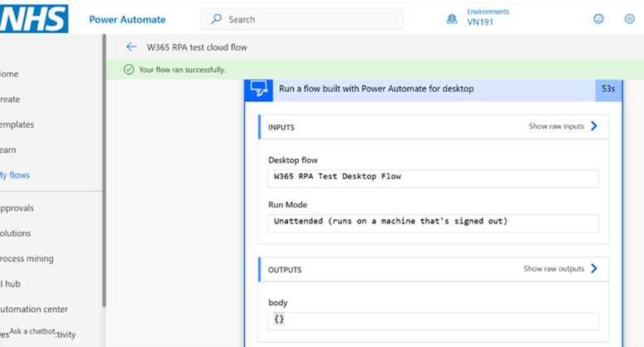The width and height of the screenshot is (644, 347).
Task: Click the back arrow beside flow title
Action: [x=131, y=47]
